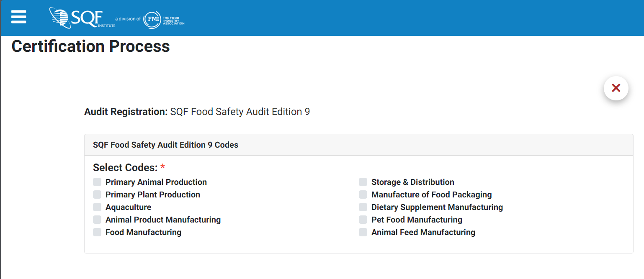Click the red required asterisk

(x=163, y=167)
